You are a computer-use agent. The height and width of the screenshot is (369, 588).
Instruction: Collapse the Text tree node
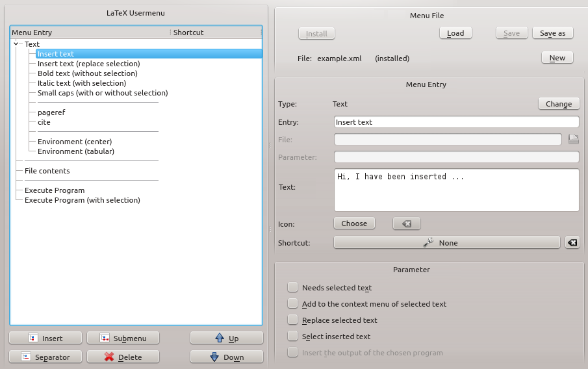16,44
